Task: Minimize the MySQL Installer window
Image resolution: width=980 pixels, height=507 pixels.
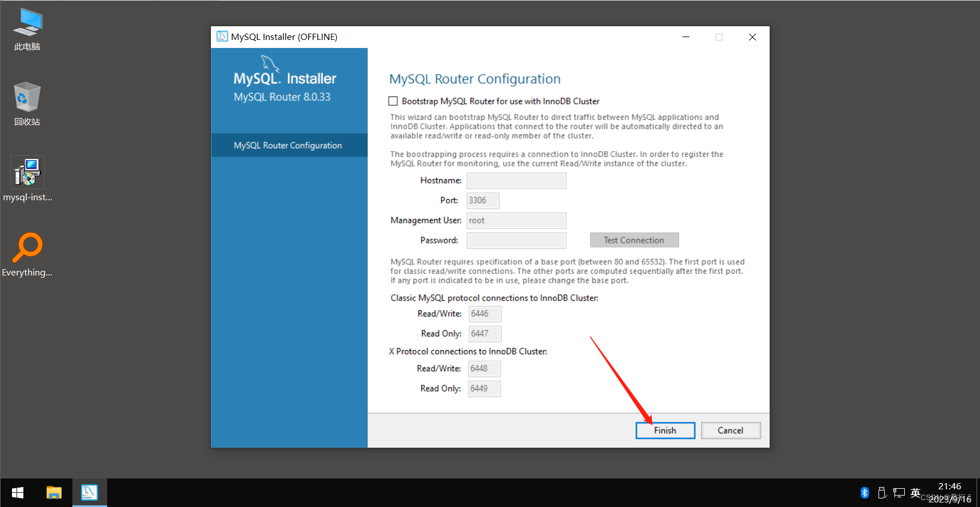Action: (x=686, y=37)
